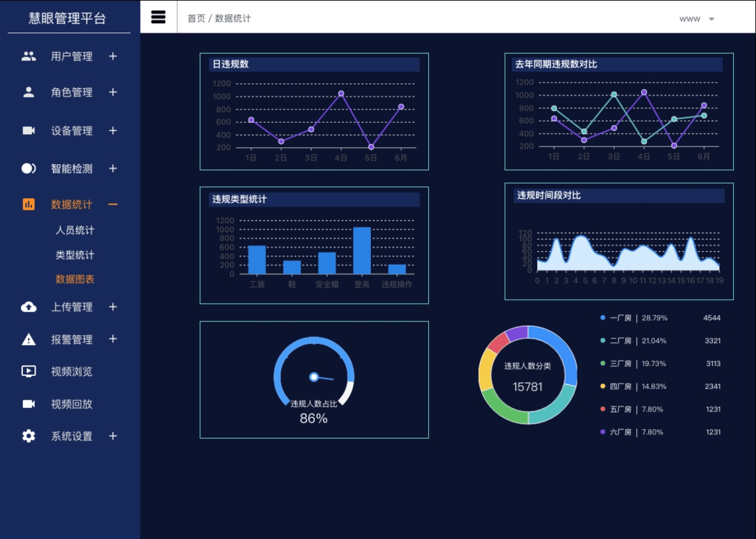Select 人员统计 submenu item
Screen dimensions: 756x539
pyautogui.click(x=75, y=230)
